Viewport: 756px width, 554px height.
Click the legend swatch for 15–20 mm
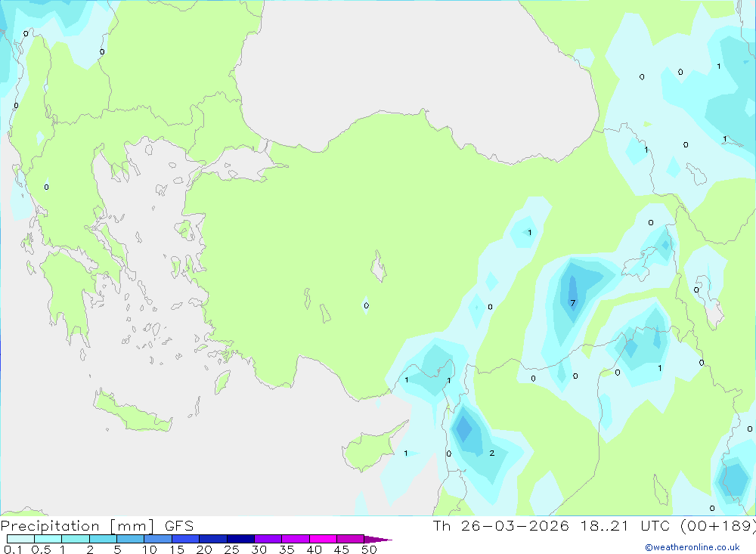[185, 539]
